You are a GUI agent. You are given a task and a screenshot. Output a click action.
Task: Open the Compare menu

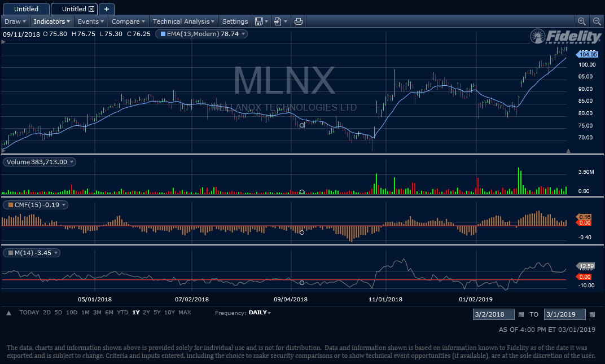click(x=128, y=21)
